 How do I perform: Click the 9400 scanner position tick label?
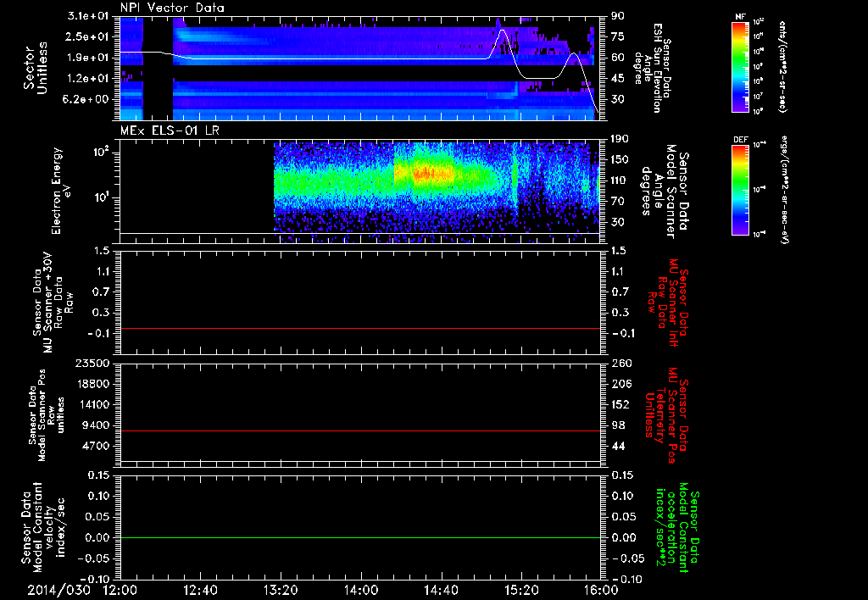(x=97, y=425)
